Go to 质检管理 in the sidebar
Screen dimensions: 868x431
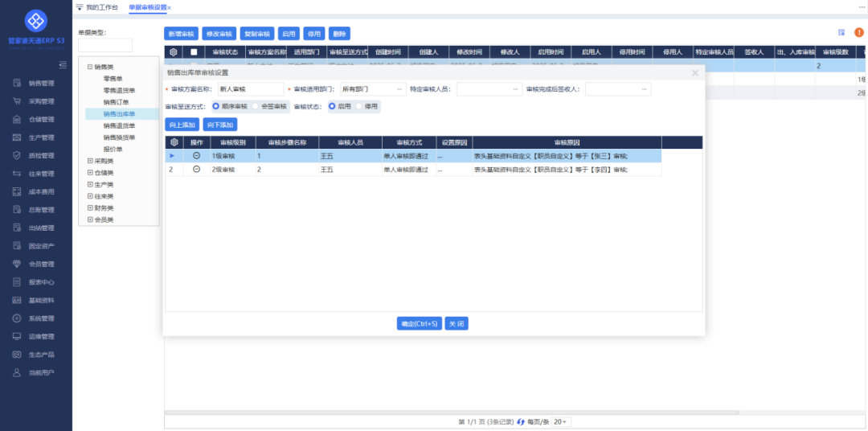coord(41,155)
